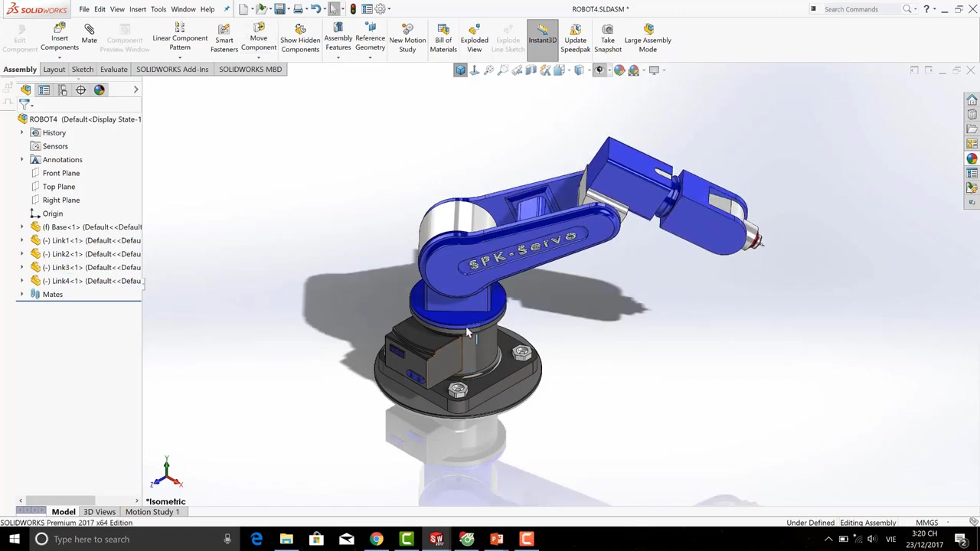Switch to SOLIDWORKS Add-Ins tab
The image size is (980, 551).
point(172,69)
